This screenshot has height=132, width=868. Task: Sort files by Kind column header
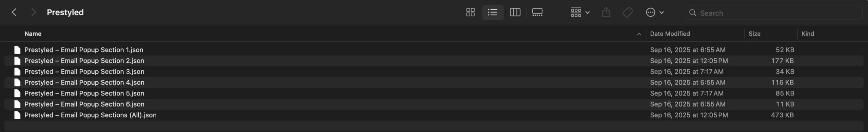pos(808,34)
